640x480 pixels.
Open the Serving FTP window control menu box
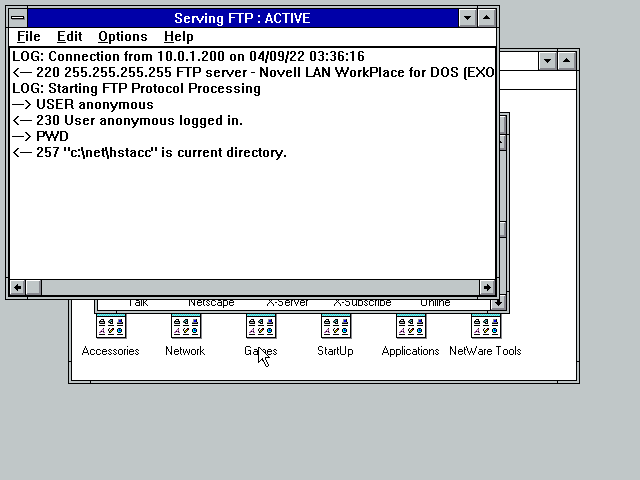[x=18, y=18]
